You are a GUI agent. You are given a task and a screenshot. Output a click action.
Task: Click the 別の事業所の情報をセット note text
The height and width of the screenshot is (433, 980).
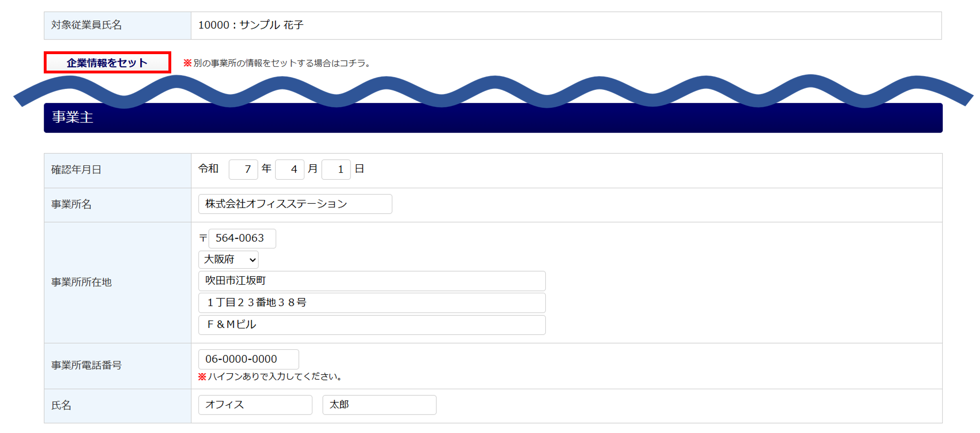click(x=280, y=63)
